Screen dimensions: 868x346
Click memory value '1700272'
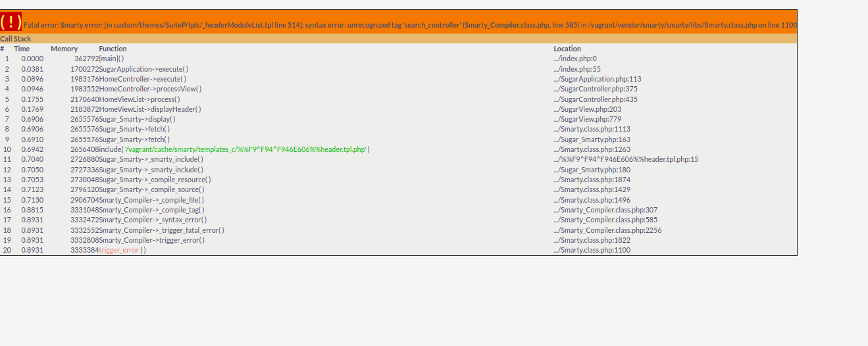coord(85,69)
